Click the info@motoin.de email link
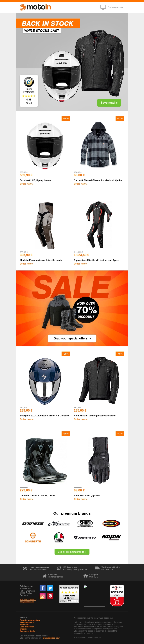Viewport: 144px width, 644px height. tap(27, 602)
